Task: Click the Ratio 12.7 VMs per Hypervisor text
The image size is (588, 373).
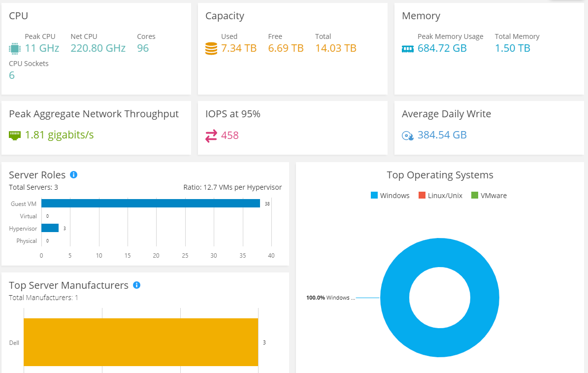Action: (231, 187)
